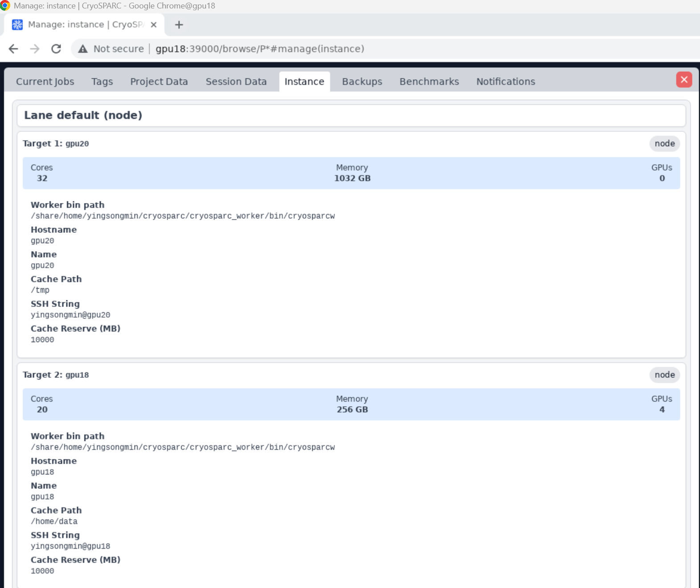This screenshot has height=588, width=700.
Task: Switch to the Current Jobs tab
Action: coord(45,82)
